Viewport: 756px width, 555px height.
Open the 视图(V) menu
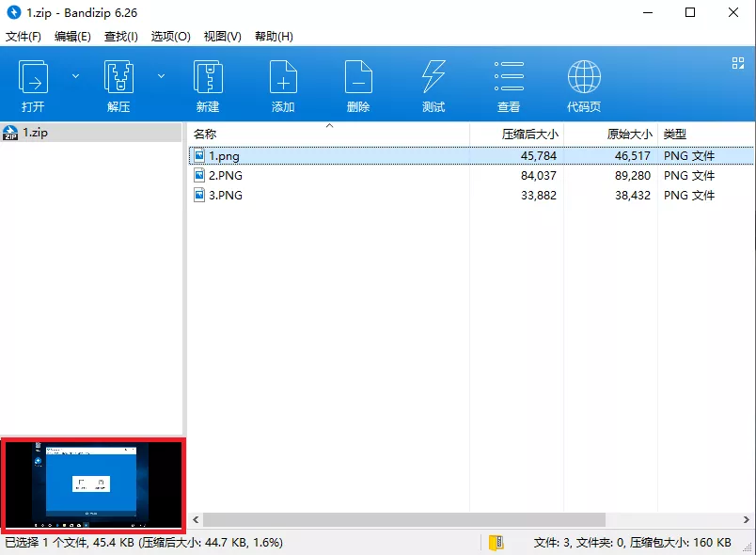pyautogui.click(x=222, y=37)
